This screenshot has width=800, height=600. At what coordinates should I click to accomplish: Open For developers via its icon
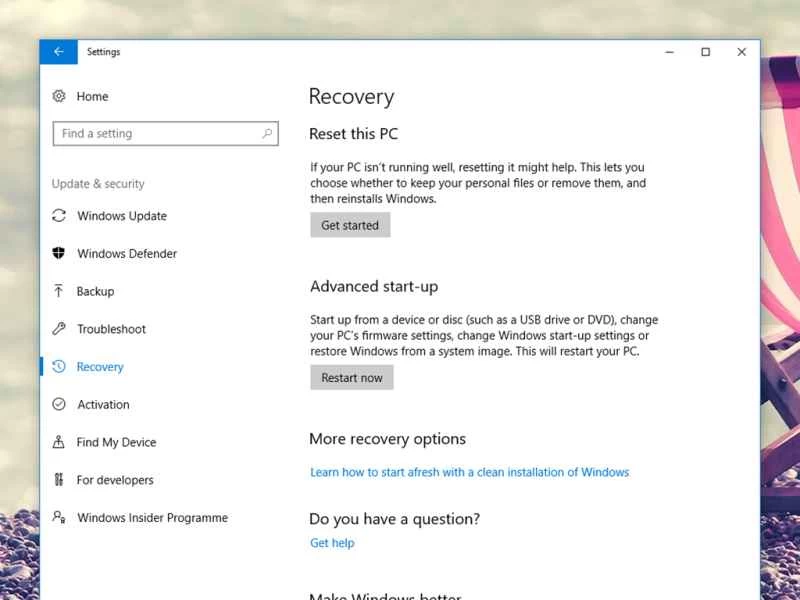60,480
